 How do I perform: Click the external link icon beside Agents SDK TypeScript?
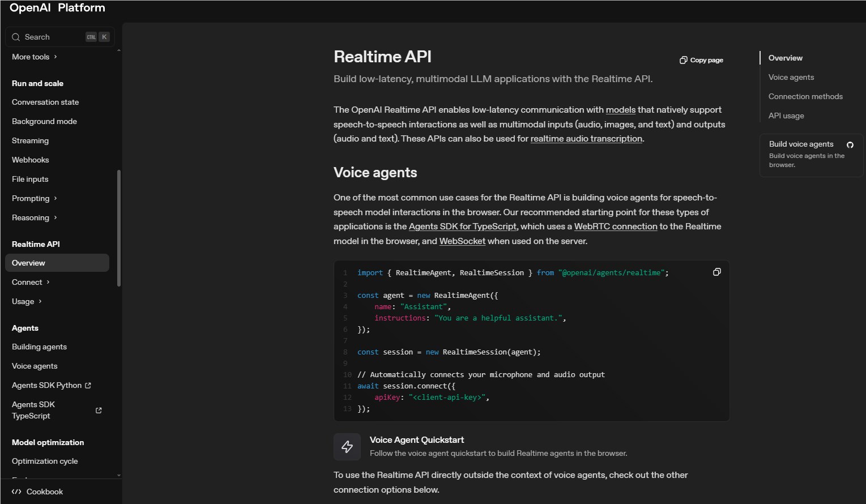point(97,410)
